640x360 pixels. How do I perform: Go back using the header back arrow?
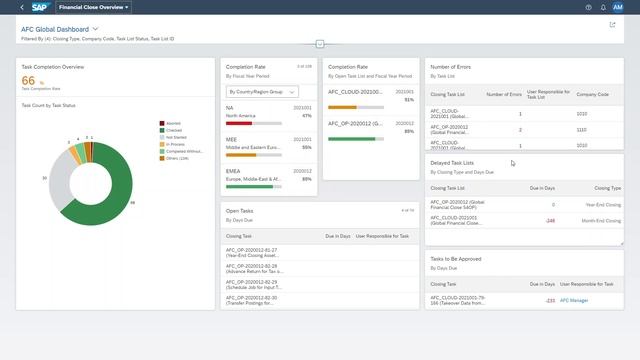coord(22,7)
